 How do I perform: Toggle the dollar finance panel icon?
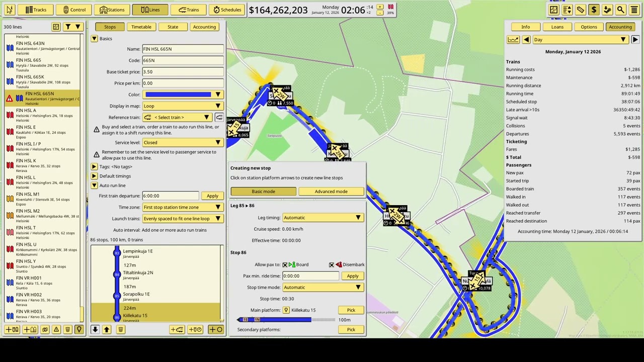(x=594, y=10)
